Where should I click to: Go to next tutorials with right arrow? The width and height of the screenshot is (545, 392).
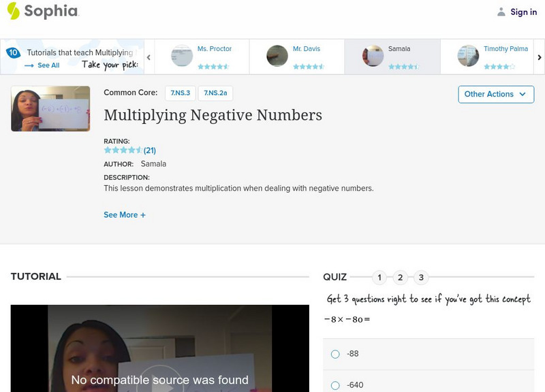[539, 57]
